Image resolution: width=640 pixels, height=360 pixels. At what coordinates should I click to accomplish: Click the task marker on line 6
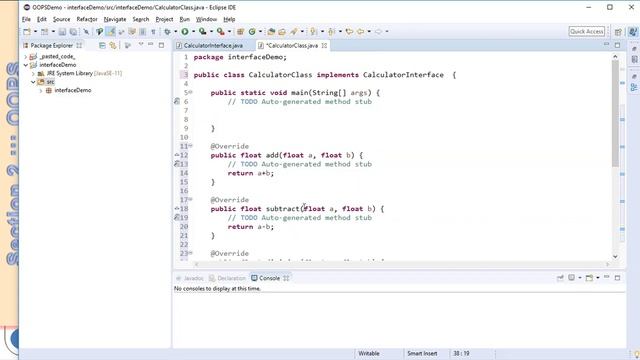pos(177,101)
